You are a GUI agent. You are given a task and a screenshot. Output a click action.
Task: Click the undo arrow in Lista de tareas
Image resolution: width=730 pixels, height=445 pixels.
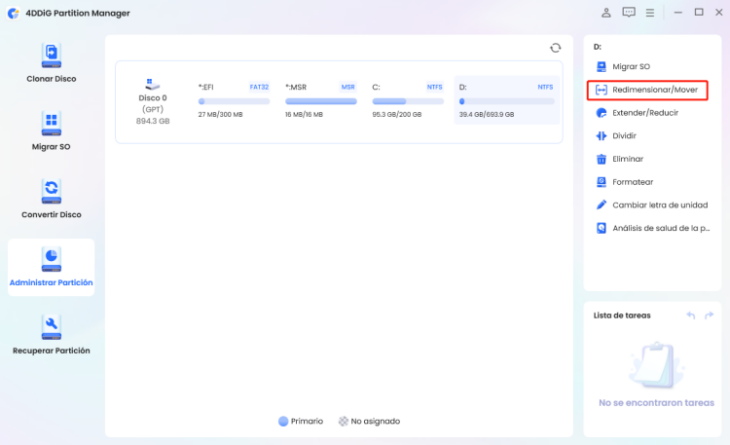click(x=690, y=315)
